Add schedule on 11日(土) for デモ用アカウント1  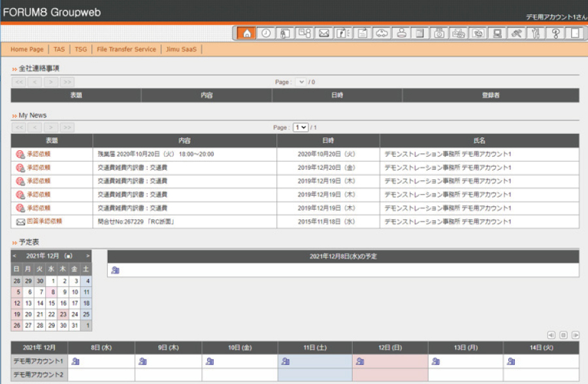pyautogui.click(x=286, y=361)
